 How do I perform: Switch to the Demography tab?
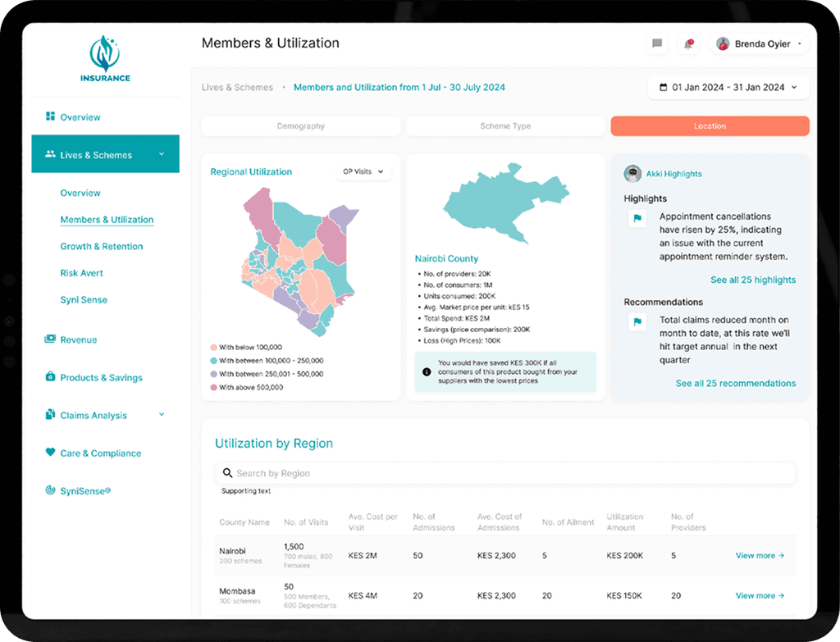(x=301, y=125)
